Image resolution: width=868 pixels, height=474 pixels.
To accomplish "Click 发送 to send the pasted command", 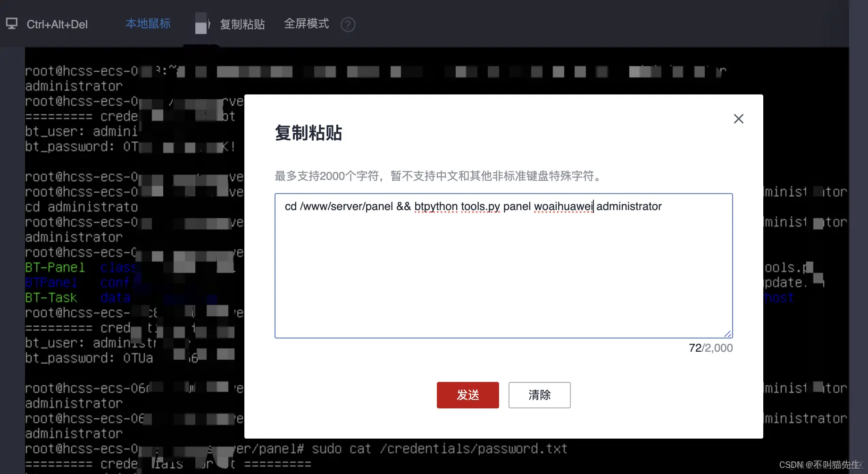I will pyautogui.click(x=467, y=395).
